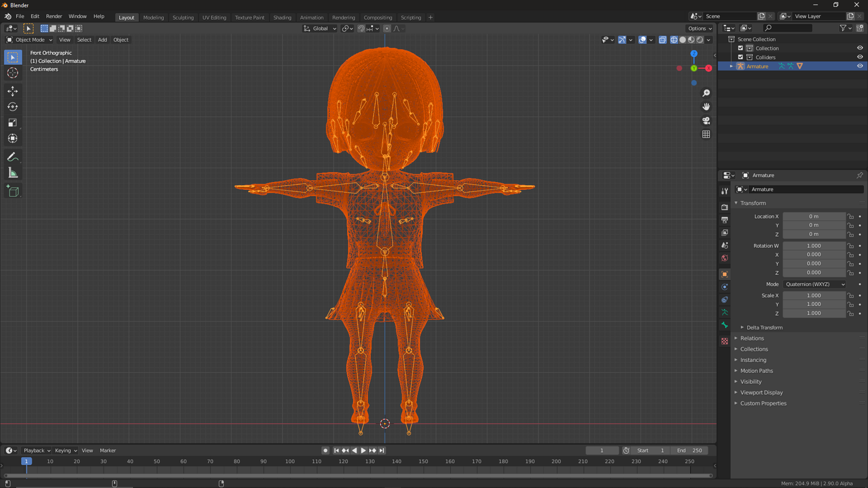Toggle camera view in the viewport
The width and height of the screenshot is (868, 488).
coord(706,121)
